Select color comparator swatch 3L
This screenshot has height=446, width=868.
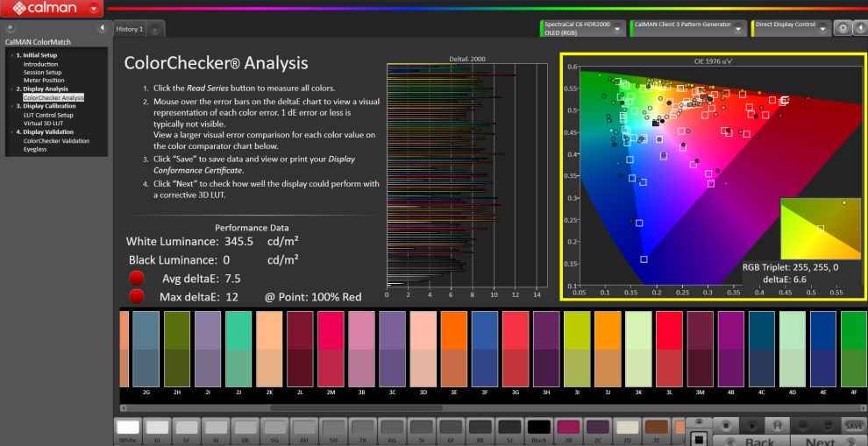point(669,349)
